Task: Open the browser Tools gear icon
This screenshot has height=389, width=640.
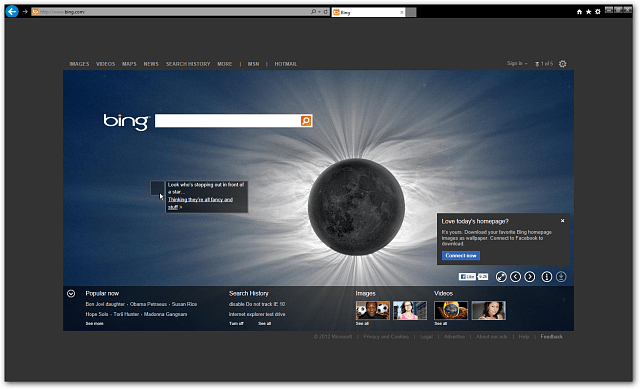Action: (598, 12)
